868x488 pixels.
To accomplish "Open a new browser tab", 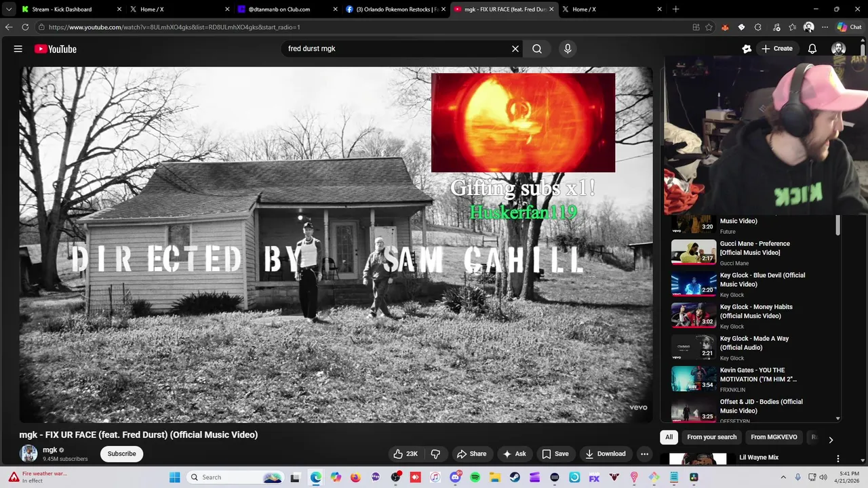I will (x=675, y=9).
